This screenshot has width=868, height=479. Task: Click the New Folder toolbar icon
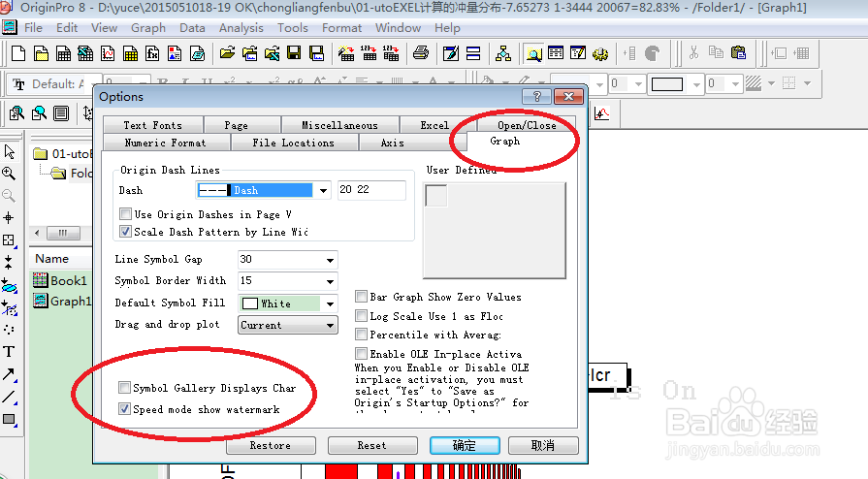click(41, 53)
